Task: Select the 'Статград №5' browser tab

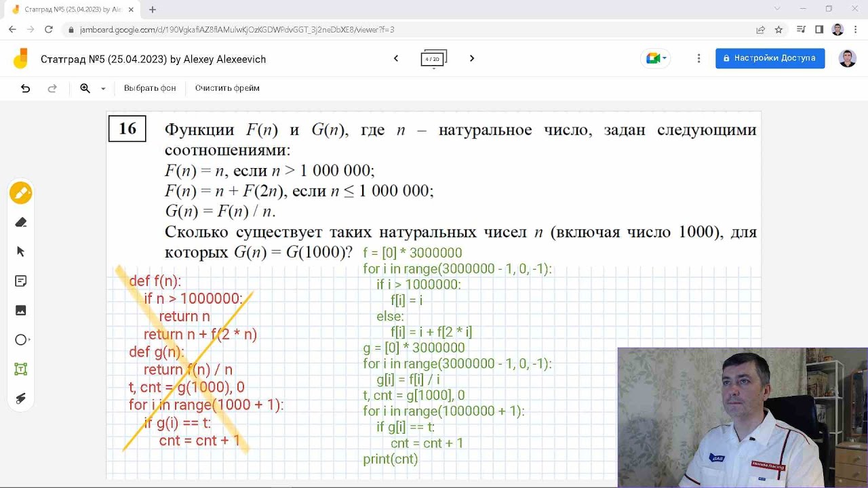Action: (x=73, y=9)
